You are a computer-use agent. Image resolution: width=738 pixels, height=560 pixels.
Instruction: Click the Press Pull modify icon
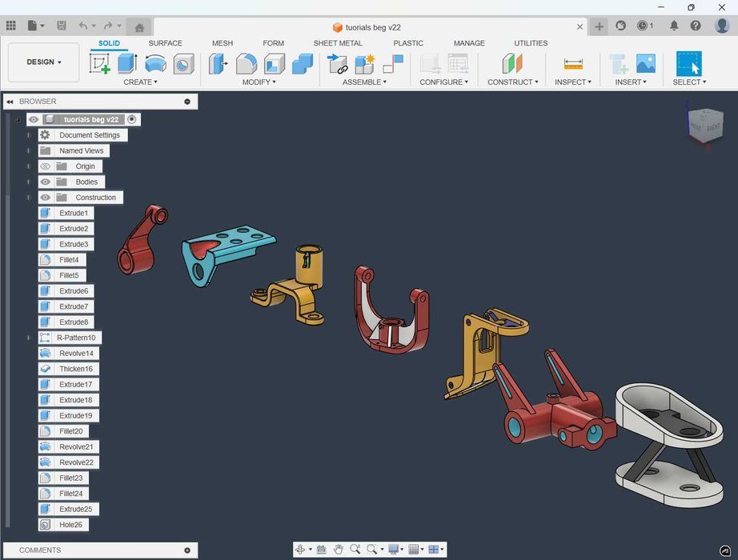218,63
